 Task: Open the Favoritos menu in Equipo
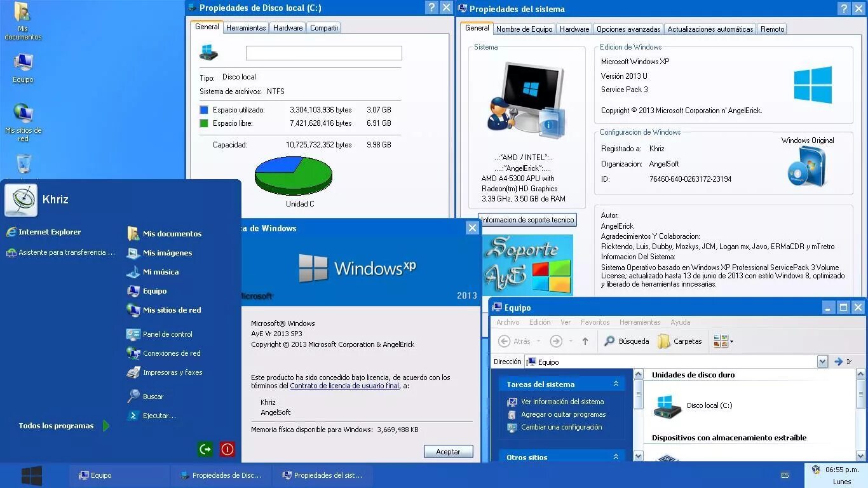[595, 322]
